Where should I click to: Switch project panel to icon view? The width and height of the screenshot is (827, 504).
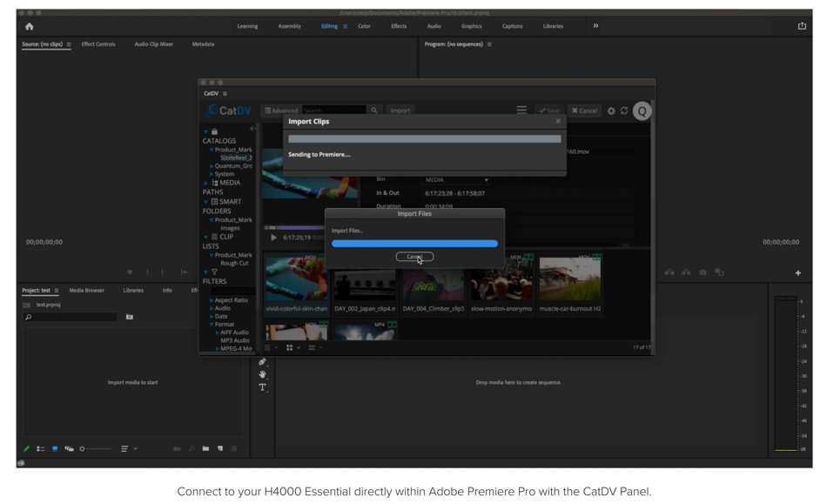tap(55, 449)
